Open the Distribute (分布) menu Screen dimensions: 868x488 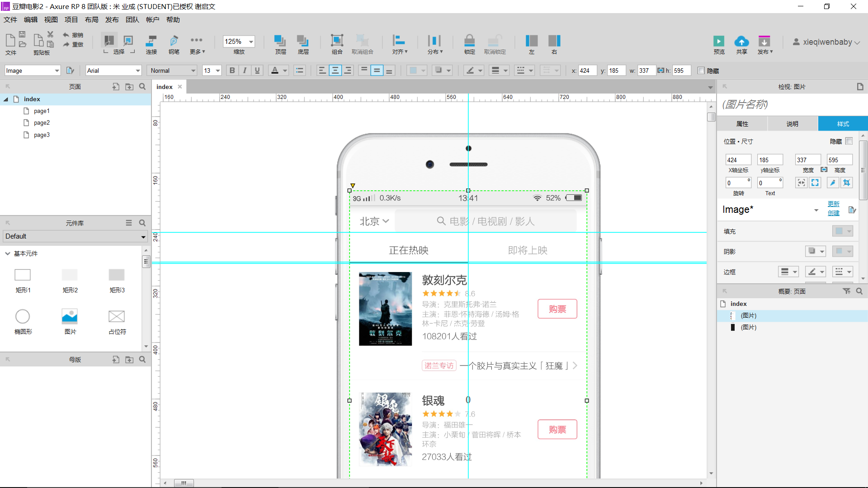[x=434, y=44]
